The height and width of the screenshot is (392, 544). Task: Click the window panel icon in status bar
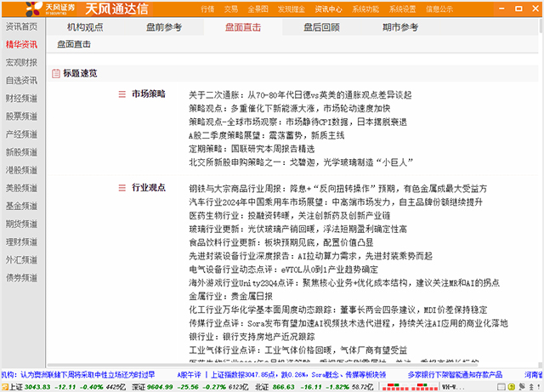pos(501,387)
